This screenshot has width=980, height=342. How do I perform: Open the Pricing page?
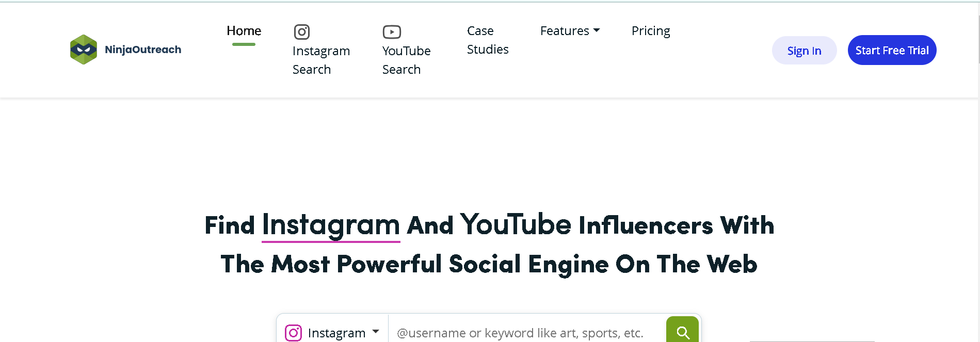pos(651,31)
